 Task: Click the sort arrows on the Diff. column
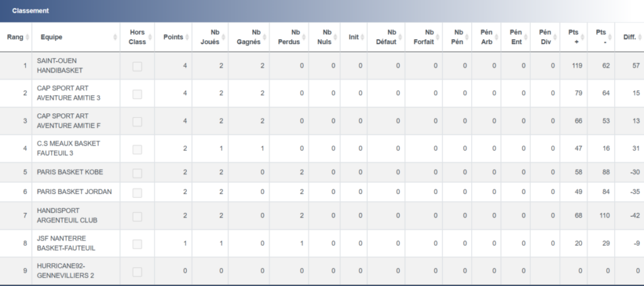639,37
